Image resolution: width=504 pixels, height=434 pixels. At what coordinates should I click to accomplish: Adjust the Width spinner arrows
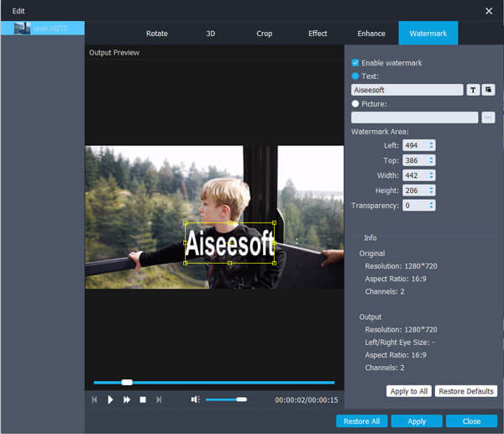(x=432, y=175)
